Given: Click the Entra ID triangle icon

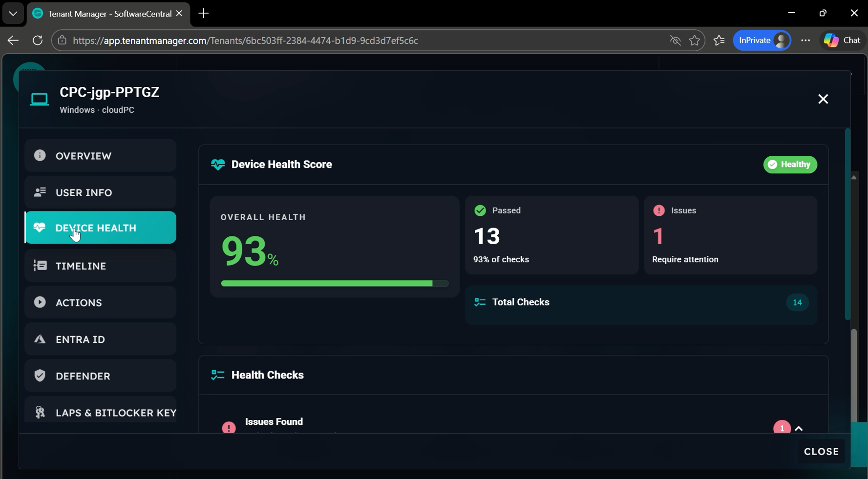Looking at the screenshot, I should point(40,339).
